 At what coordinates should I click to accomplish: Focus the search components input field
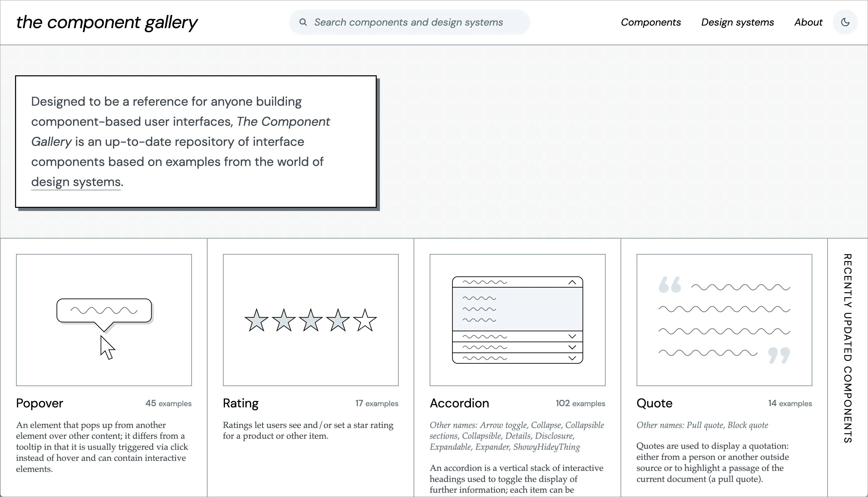click(409, 22)
